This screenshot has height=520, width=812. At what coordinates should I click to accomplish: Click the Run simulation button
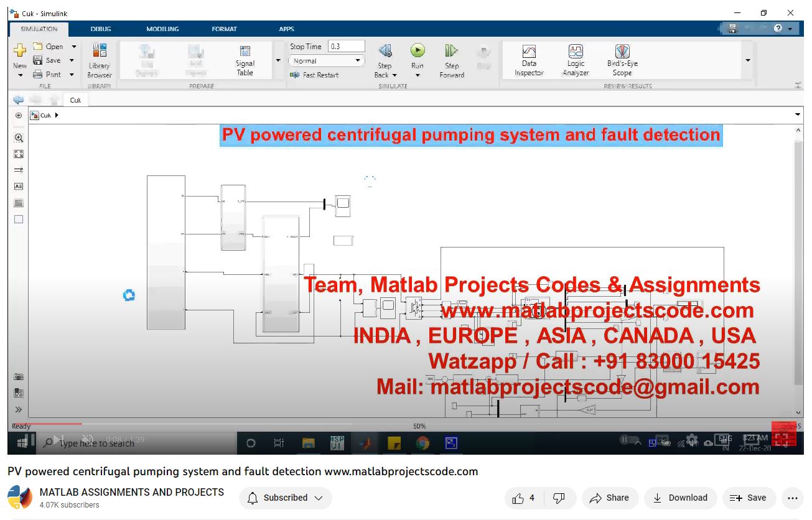(x=417, y=51)
